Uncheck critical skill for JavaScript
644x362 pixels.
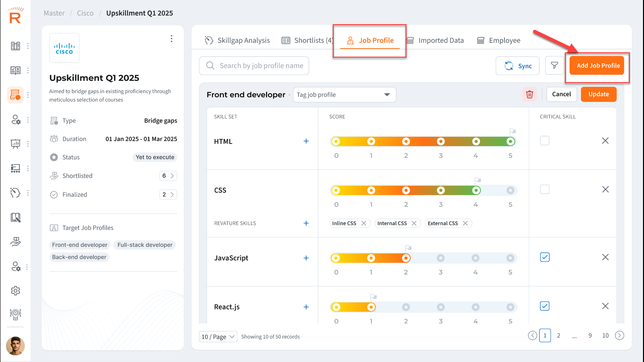coord(544,257)
